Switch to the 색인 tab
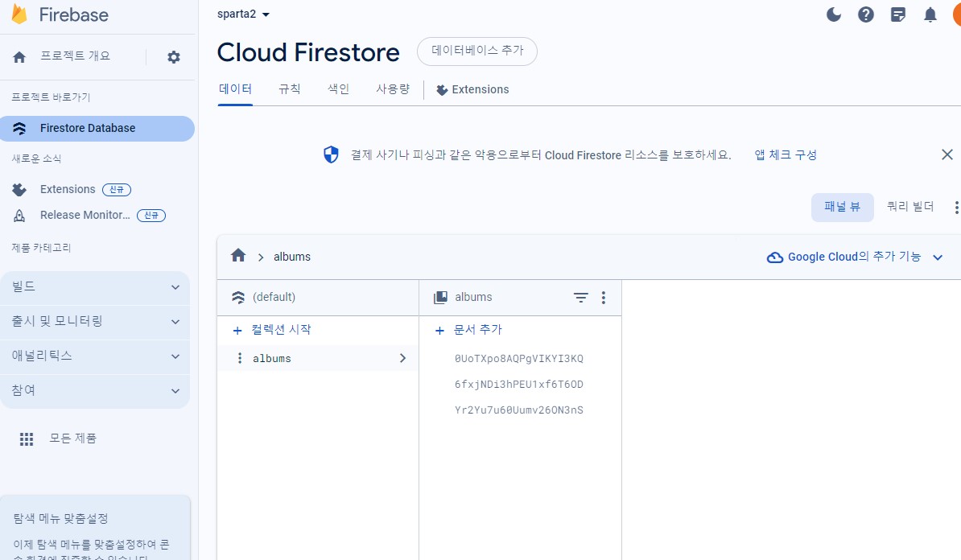 [338, 89]
